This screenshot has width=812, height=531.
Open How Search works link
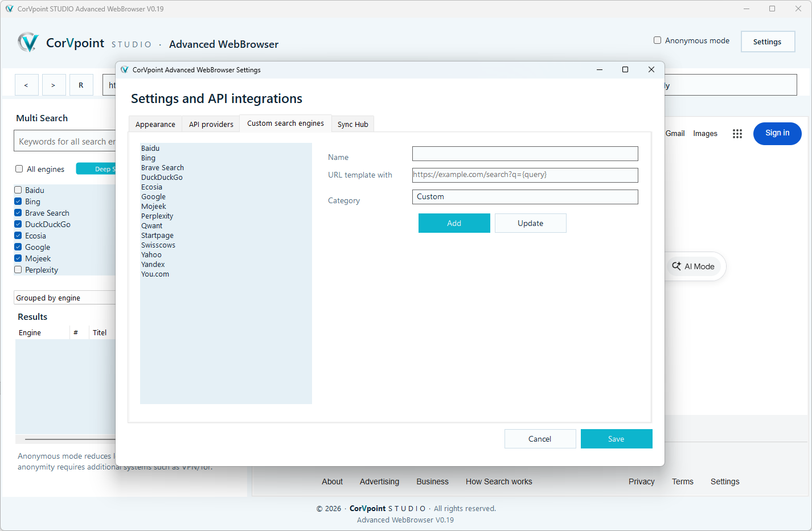pos(499,481)
